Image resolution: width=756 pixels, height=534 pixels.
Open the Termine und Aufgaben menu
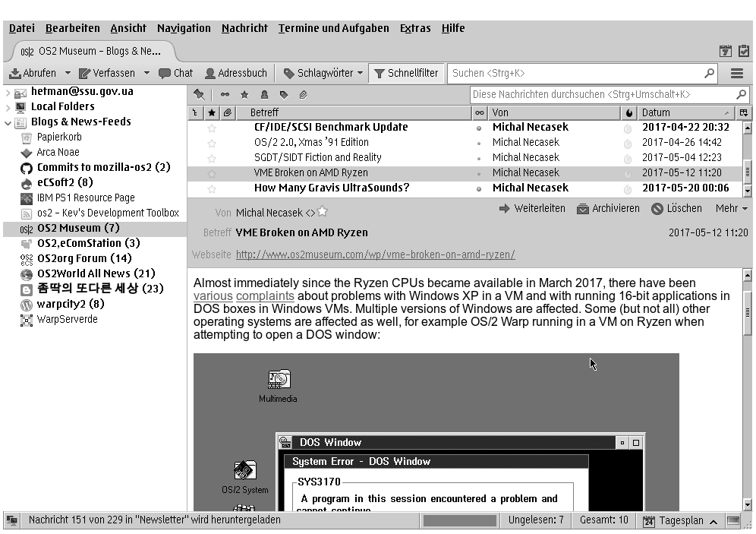[x=334, y=28]
